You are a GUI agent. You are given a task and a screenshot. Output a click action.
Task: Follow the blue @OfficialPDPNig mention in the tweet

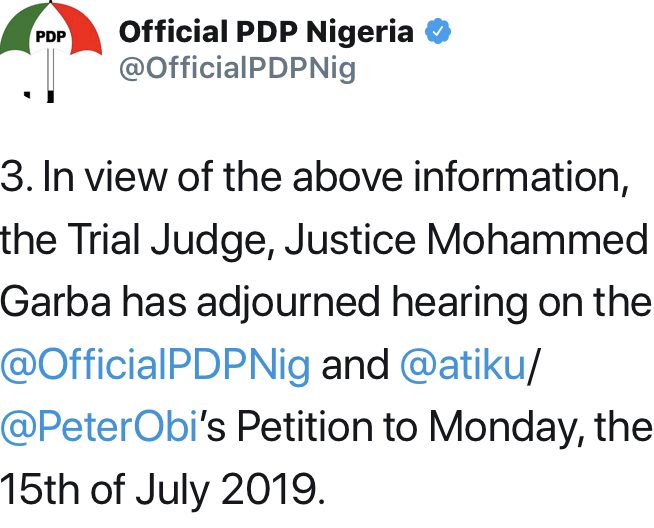click(x=155, y=364)
